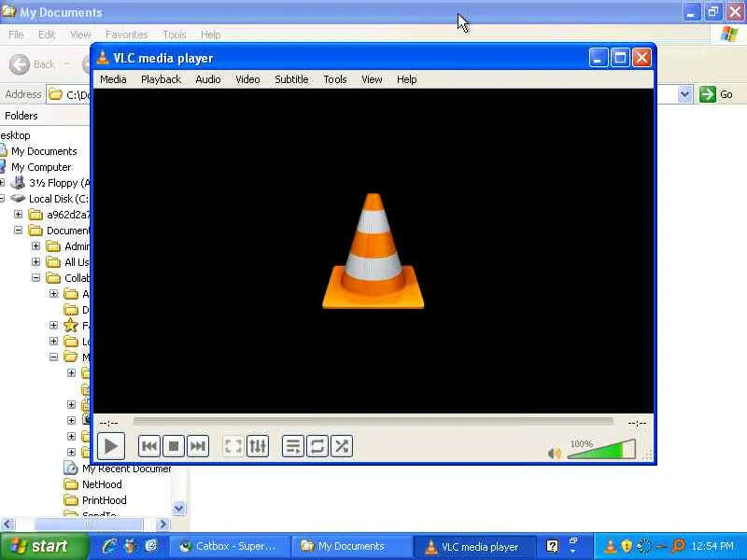Click folder tree horizontal scroll left arrow
Viewport: 747px width, 560px height.
click(x=7, y=525)
